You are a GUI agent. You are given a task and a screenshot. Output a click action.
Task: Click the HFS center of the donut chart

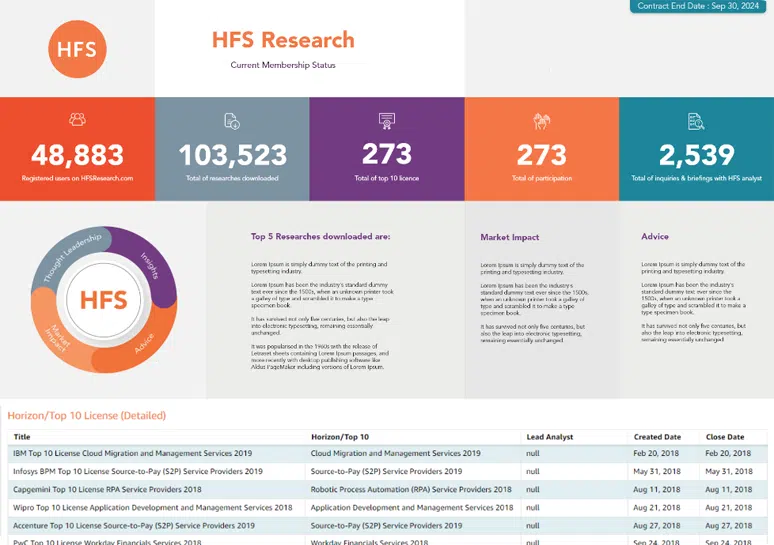click(104, 300)
